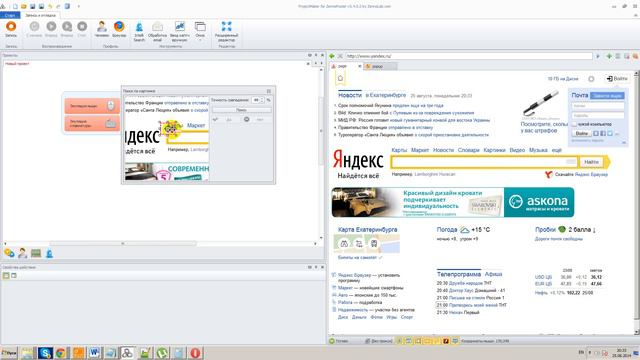Click the blue figure icon below the project canvas
This screenshot has width=640, height=360.
coord(49,253)
